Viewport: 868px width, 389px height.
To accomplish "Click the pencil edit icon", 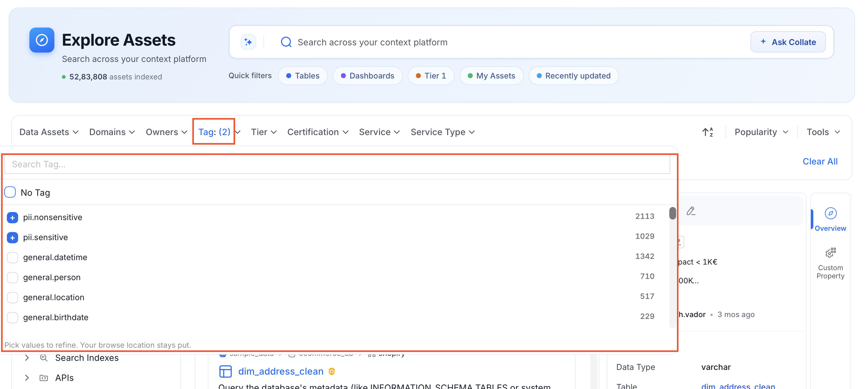I will point(691,211).
